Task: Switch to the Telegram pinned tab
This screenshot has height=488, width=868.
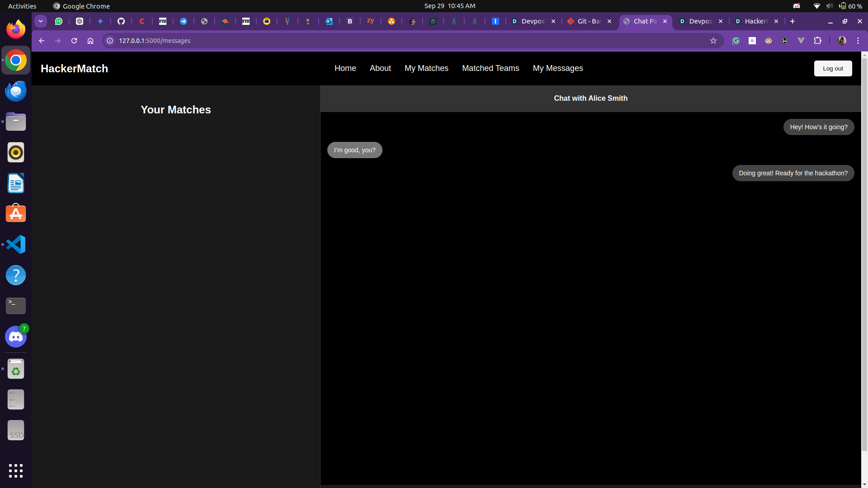Action: (x=184, y=21)
